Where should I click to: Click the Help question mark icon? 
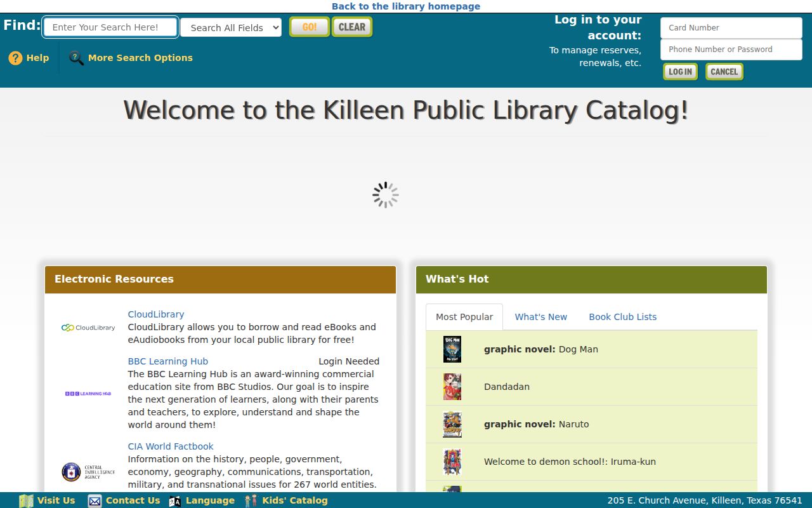pos(15,58)
